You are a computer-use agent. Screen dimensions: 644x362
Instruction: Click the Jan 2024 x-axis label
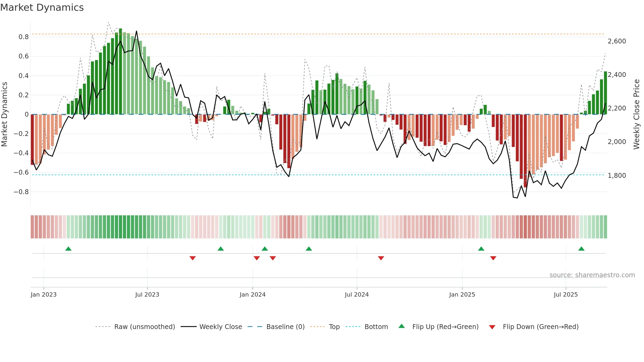tap(253, 294)
